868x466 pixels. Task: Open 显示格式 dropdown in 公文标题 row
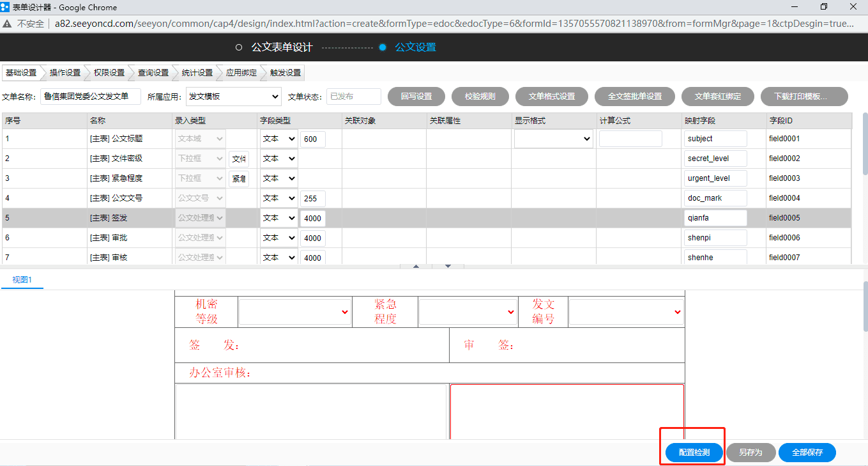(x=554, y=139)
